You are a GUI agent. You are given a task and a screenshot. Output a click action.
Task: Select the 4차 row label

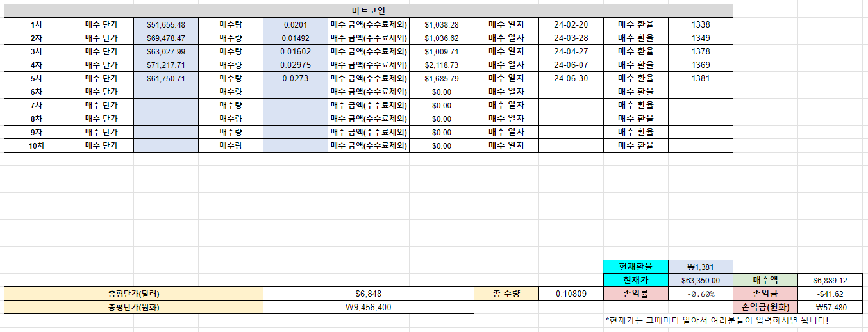tap(37, 65)
